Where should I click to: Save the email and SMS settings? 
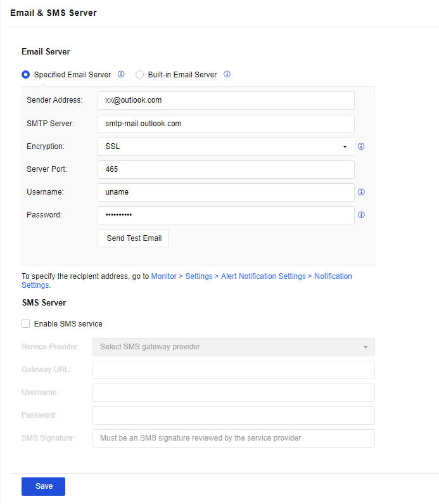point(43,486)
